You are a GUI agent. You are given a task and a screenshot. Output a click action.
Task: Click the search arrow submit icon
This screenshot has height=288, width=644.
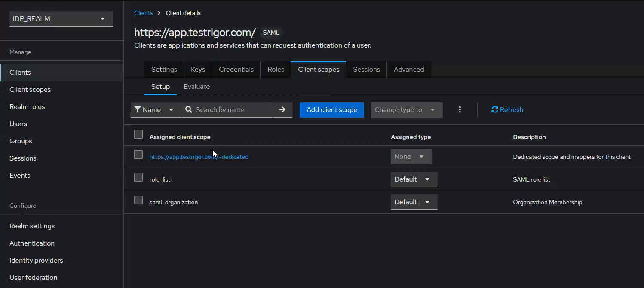282,110
